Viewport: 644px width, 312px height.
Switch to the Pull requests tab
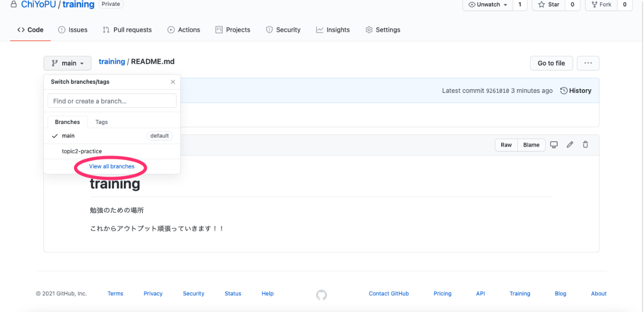pyautogui.click(x=127, y=30)
